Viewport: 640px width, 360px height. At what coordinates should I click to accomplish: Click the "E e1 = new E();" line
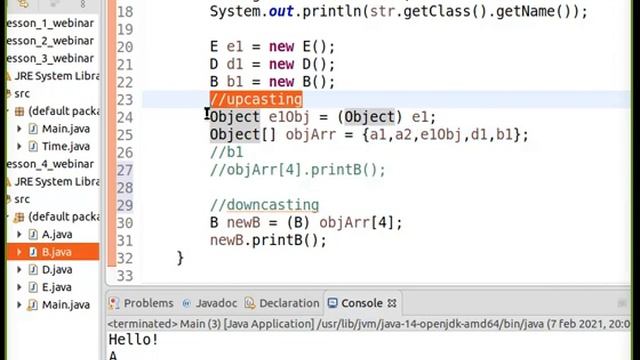[272, 47]
